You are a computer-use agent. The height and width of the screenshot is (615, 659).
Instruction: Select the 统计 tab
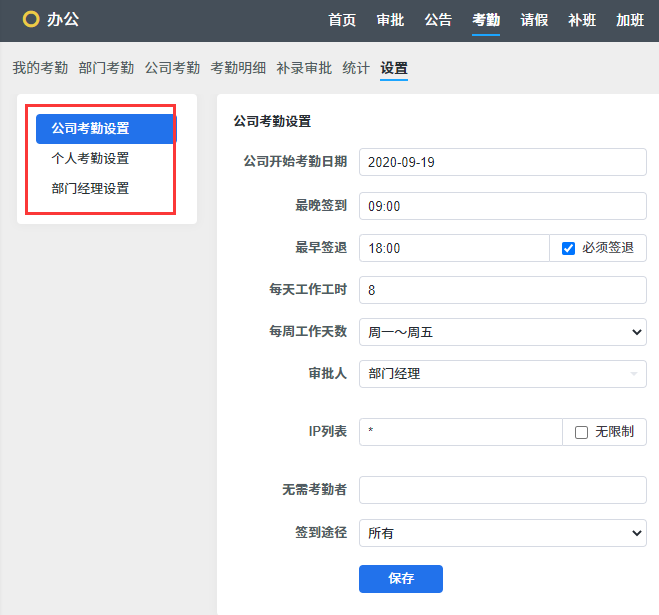(x=356, y=68)
